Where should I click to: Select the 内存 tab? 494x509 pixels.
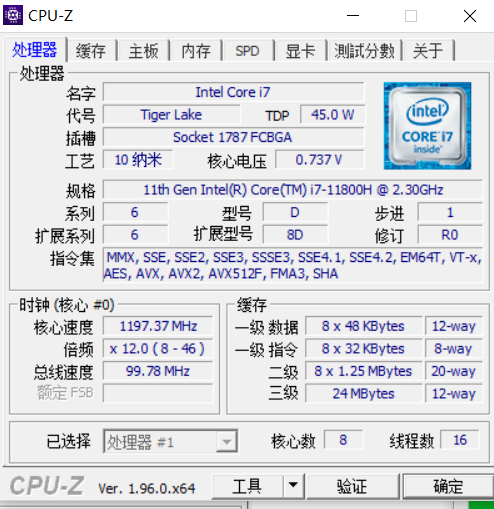[196, 51]
